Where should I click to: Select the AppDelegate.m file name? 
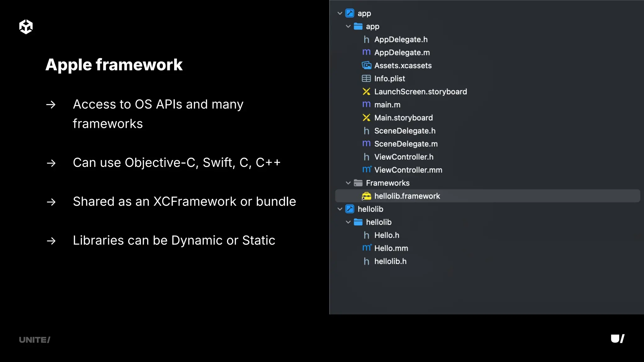402,52
